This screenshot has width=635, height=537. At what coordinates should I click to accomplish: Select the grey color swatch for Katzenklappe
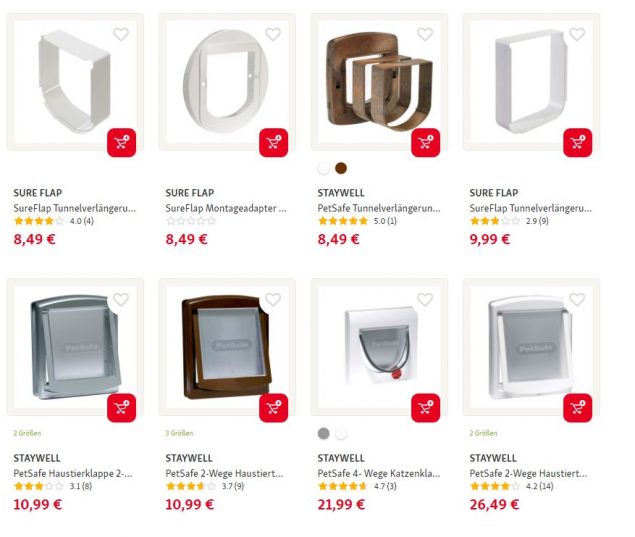coord(324,433)
